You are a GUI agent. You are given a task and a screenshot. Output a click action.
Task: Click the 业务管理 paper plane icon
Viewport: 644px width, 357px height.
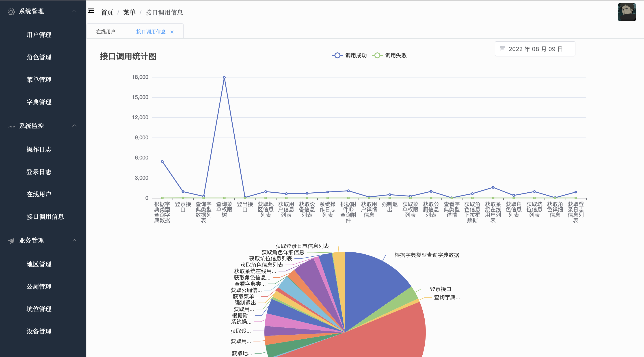tap(11, 241)
